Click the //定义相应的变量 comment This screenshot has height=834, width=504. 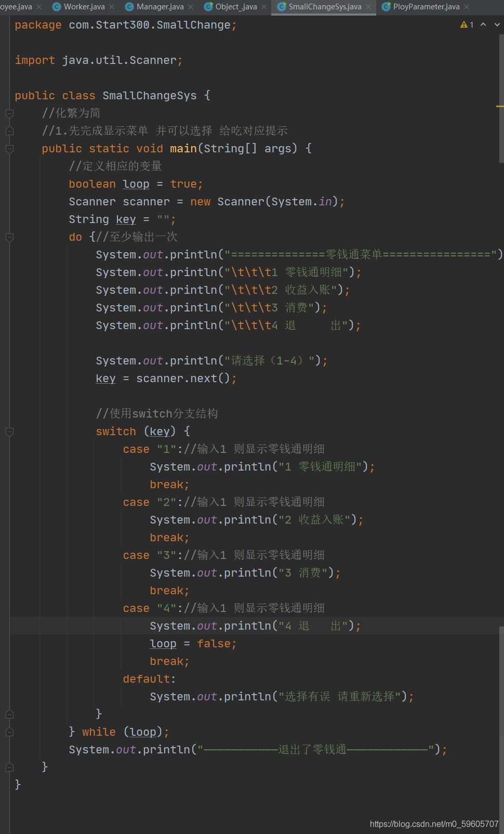click(x=115, y=166)
